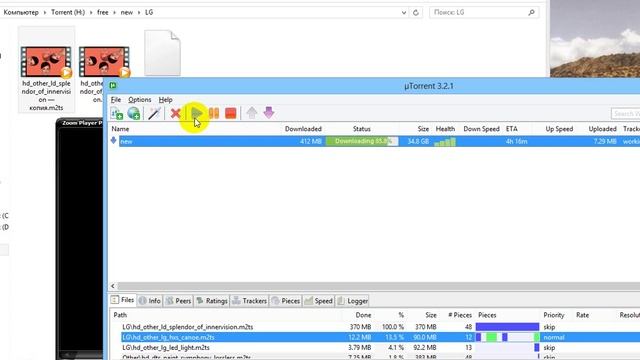The width and height of the screenshot is (640, 360).
Task: Sort files by Done column header
Action: point(363,315)
